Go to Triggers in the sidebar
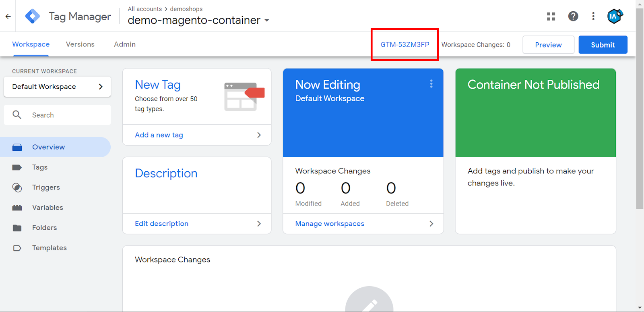Image resolution: width=644 pixels, height=312 pixels. (x=45, y=187)
